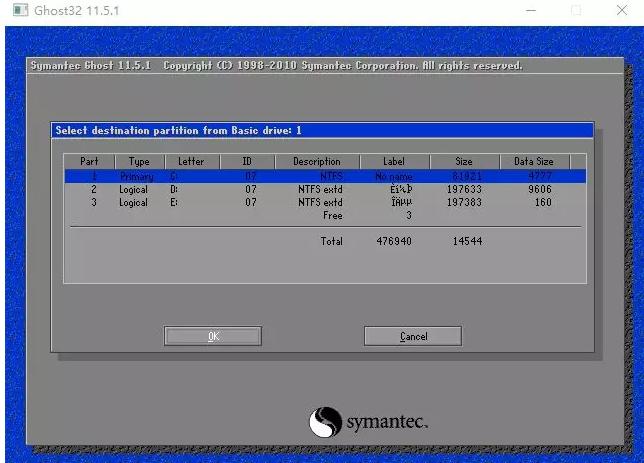
Task: Click the Description column header
Action: coord(316,162)
